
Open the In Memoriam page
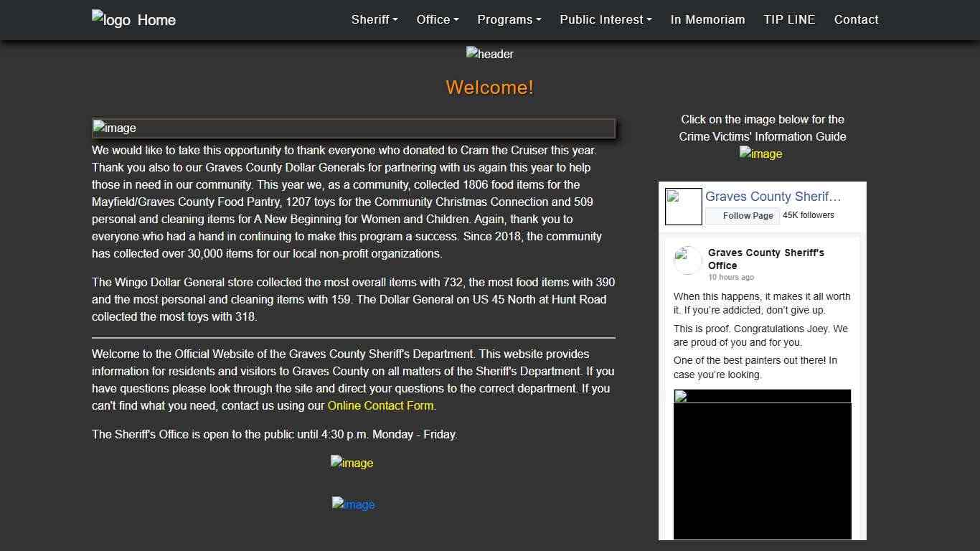(707, 19)
